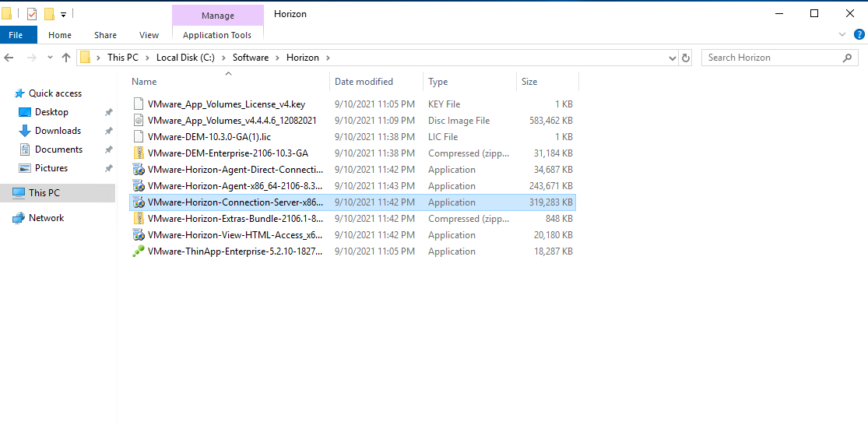Click the Horizon-Agent-x86_64 installer icon
Screen dimensions: 868x422
(x=139, y=185)
